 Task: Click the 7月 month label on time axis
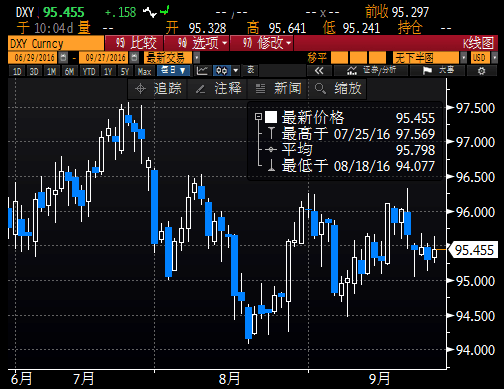(83, 379)
